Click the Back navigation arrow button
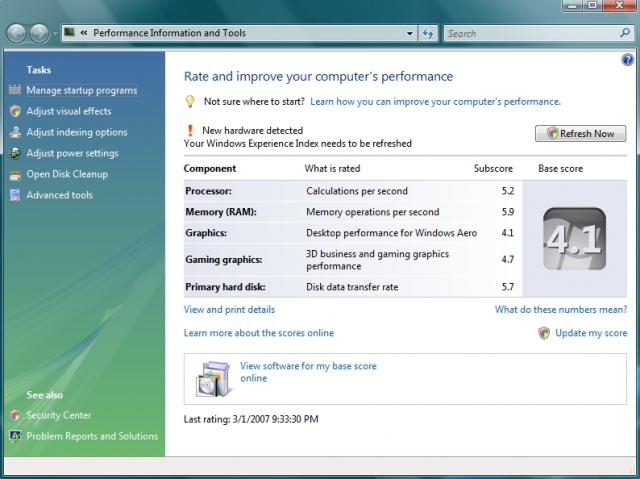Image resolution: width=640 pixels, height=479 pixels. [x=16, y=33]
